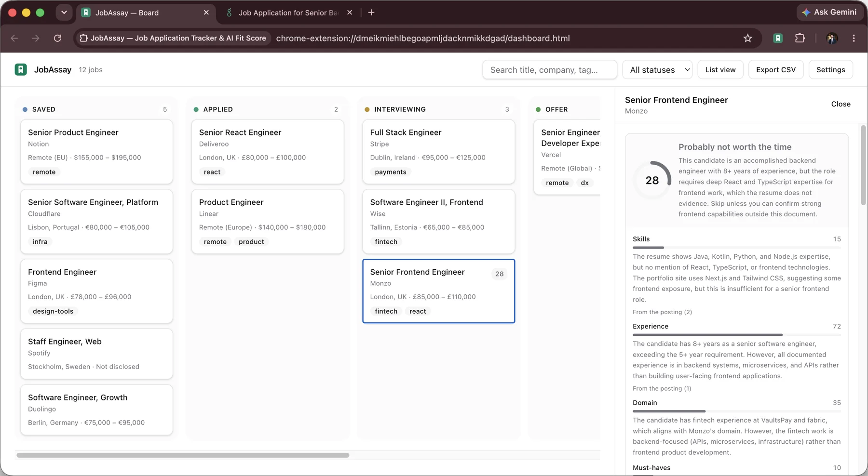
Task: Click the detail panel's vertical scrollbar
Action: pyautogui.click(x=863, y=165)
